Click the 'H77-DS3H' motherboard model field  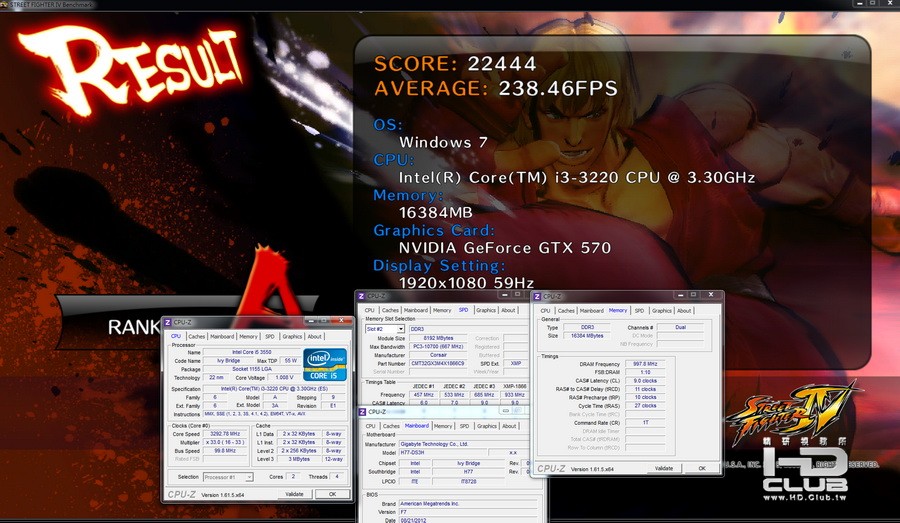[x=445, y=453]
